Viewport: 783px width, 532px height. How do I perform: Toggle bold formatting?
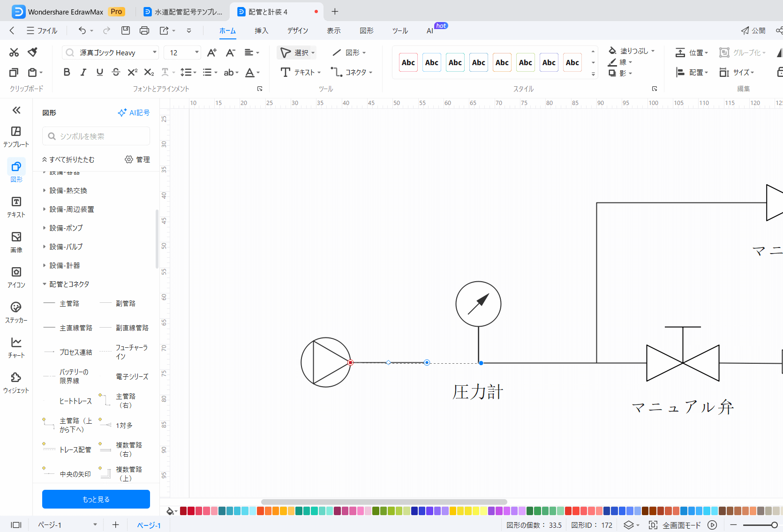pyautogui.click(x=67, y=72)
